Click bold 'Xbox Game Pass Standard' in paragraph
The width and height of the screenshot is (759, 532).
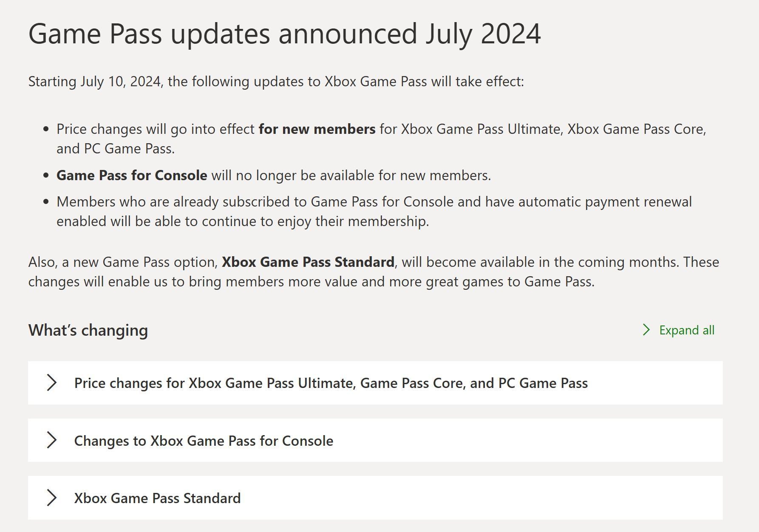point(308,262)
